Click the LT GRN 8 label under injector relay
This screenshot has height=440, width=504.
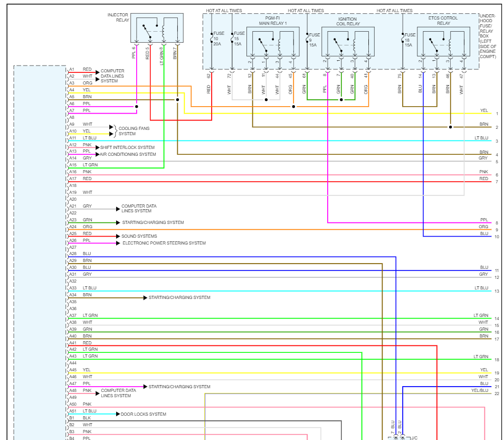(x=161, y=56)
